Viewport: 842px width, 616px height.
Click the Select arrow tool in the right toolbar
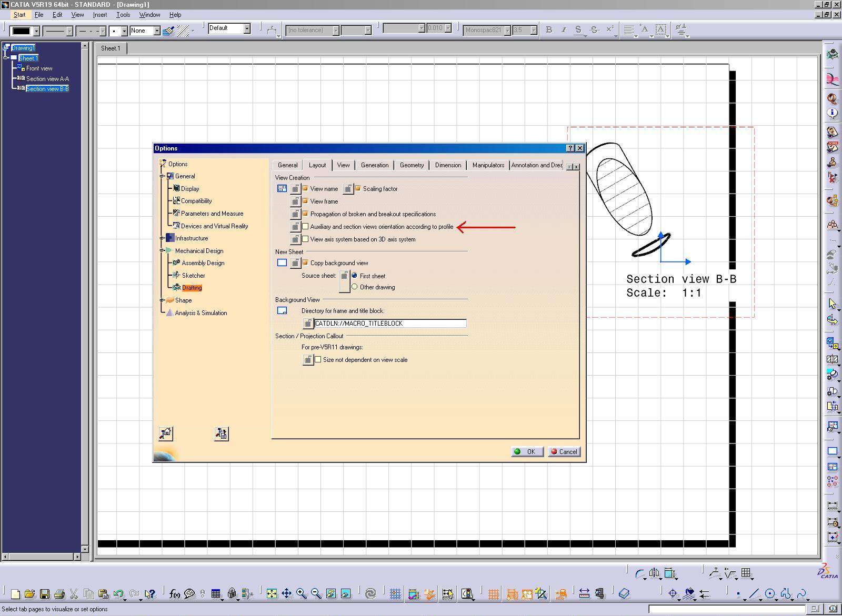pos(832,304)
